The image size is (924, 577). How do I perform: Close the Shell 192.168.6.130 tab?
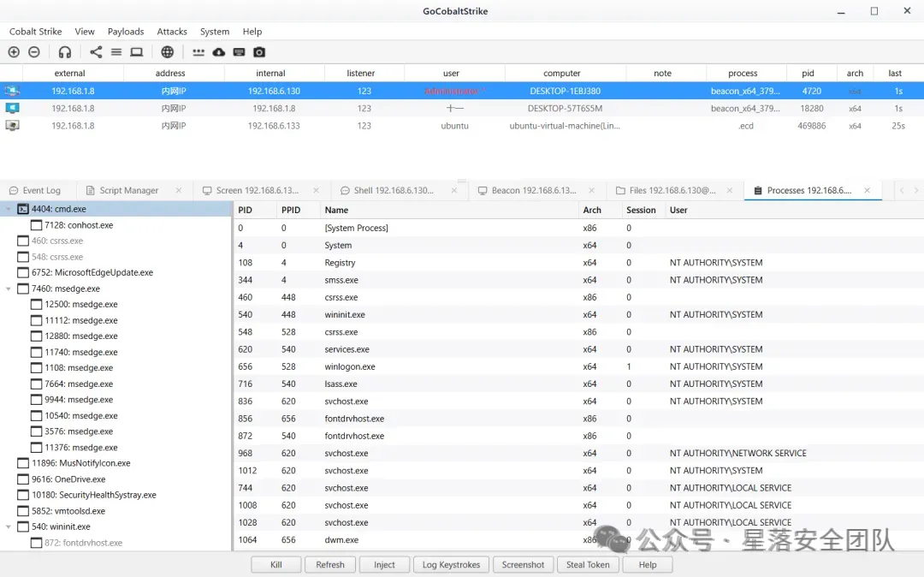point(453,190)
